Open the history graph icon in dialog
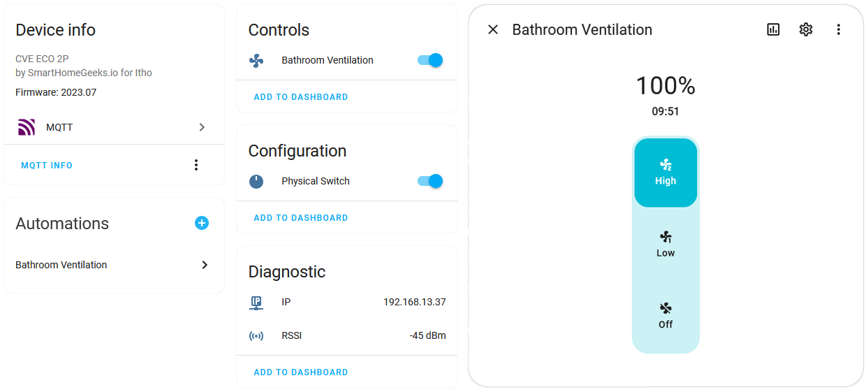The height and width of the screenshot is (392, 868). pos(773,29)
